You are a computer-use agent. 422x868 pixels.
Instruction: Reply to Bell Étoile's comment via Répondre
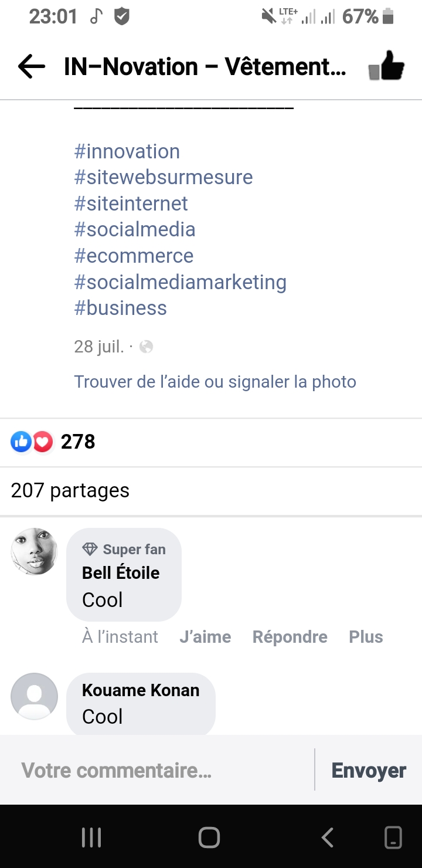coord(290,637)
